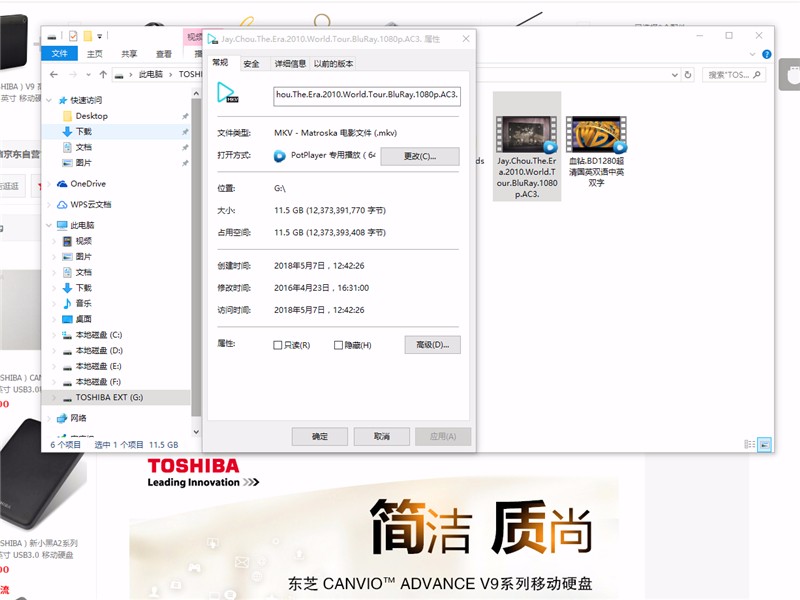Select the 安全 tab in properties dialog

point(251,63)
